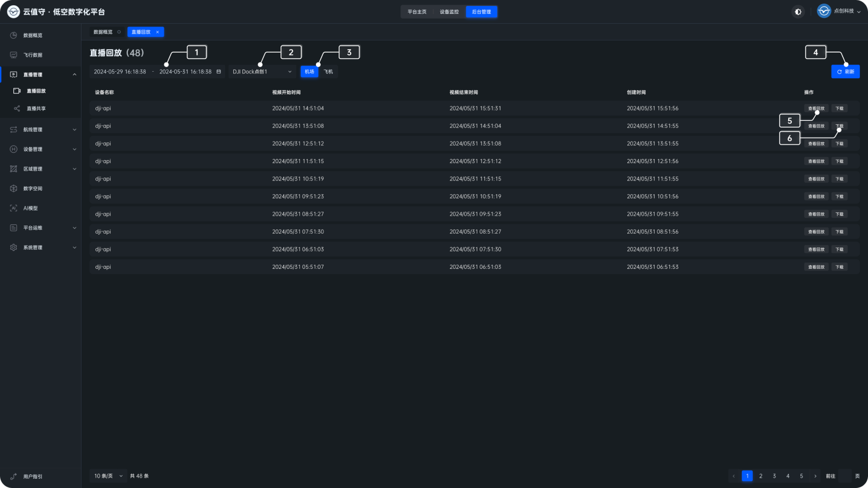Open the 10 条/页 page size dropdown
The height and width of the screenshot is (488, 868).
[x=108, y=476]
